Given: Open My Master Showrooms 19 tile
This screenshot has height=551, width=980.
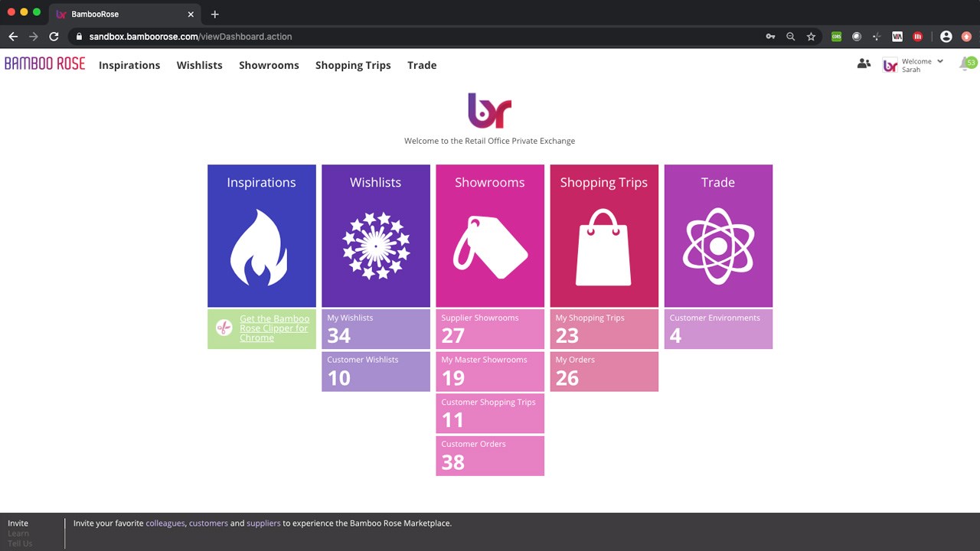Looking at the screenshot, I should pos(490,371).
